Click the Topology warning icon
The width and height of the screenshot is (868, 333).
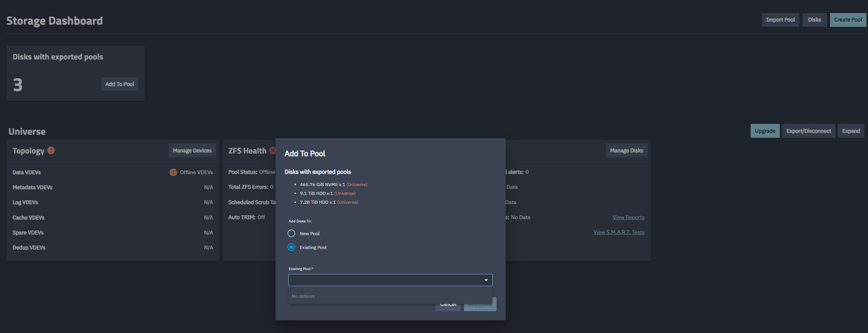[x=51, y=150]
